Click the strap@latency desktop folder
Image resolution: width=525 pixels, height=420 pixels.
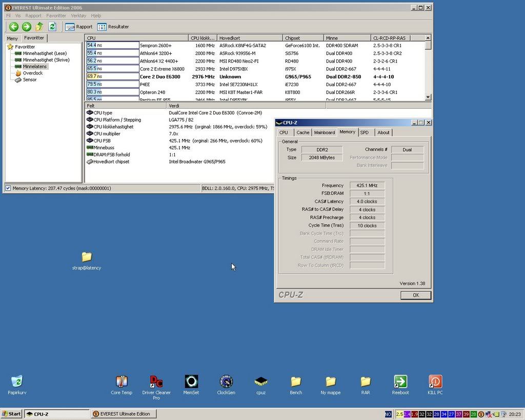pyautogui.click(x=87, y=261)
